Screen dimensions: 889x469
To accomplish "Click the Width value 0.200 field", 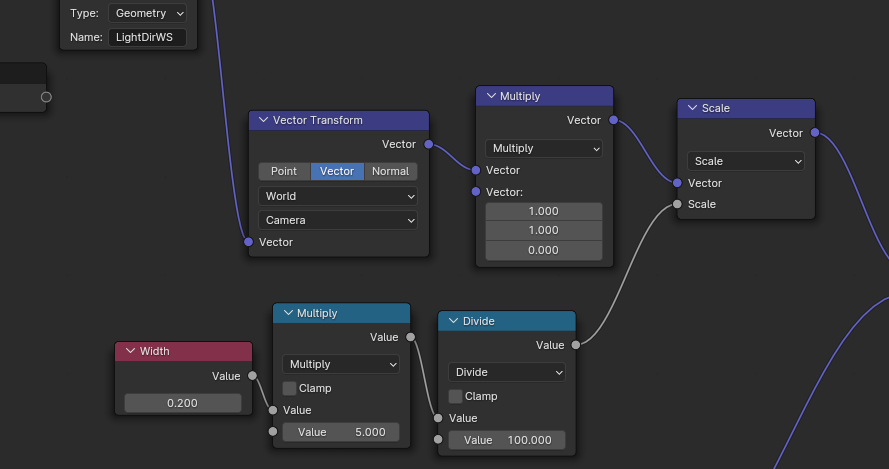I will (x=183, y=403).
